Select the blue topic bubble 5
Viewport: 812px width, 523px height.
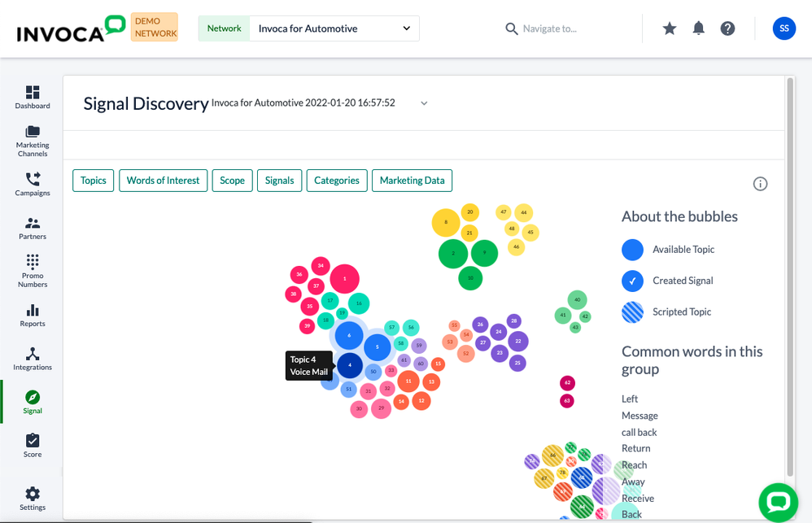(x=377, y=347)
